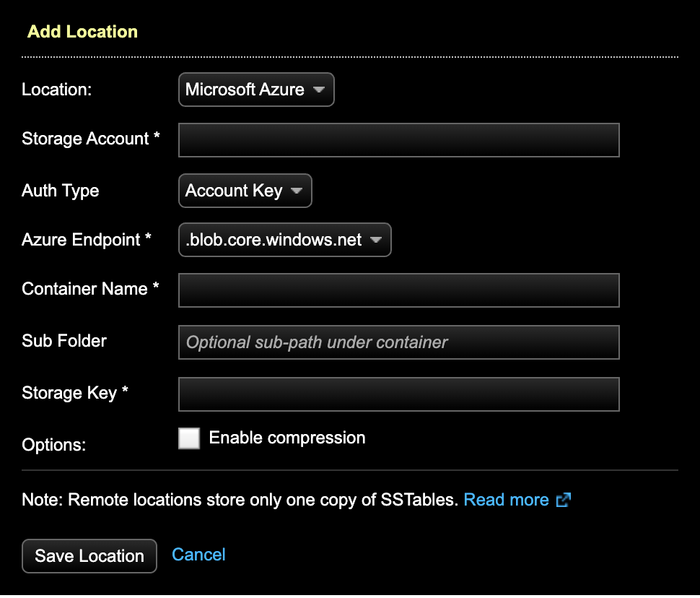700x598 pixels.
Task: Click the Auth Type dropdown arrow icon
Action: click(x=297, y=190)
